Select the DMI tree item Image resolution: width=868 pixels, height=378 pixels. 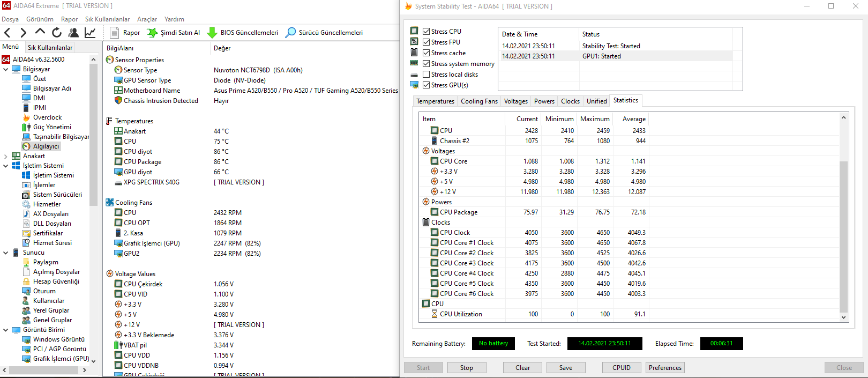pos(39,98)
